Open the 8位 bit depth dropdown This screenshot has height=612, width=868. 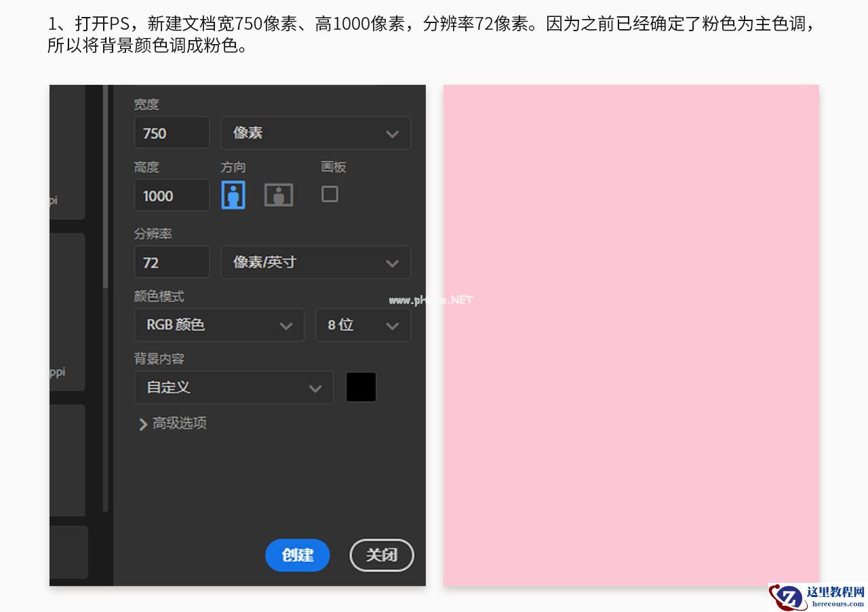363,325
